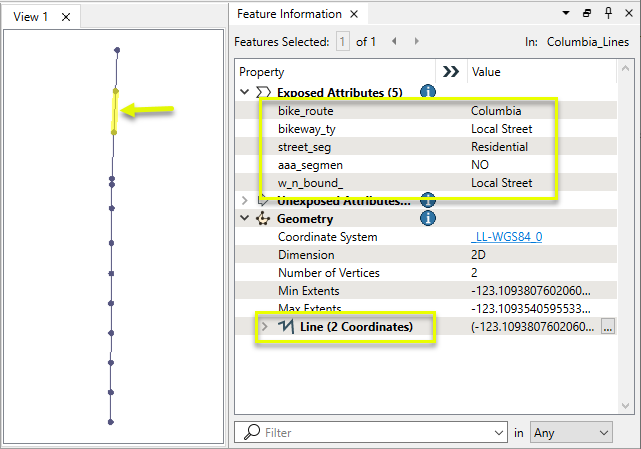Open the panel options dropdown arrow
Image resolution: width=641 pixels, height=449 pixels.
[566, 14]
